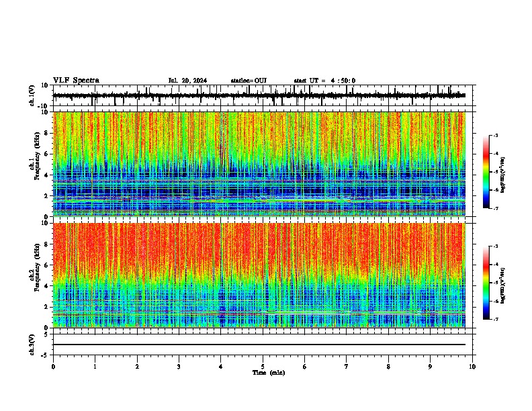Click time axis tick label 3

tap(179, 367)
